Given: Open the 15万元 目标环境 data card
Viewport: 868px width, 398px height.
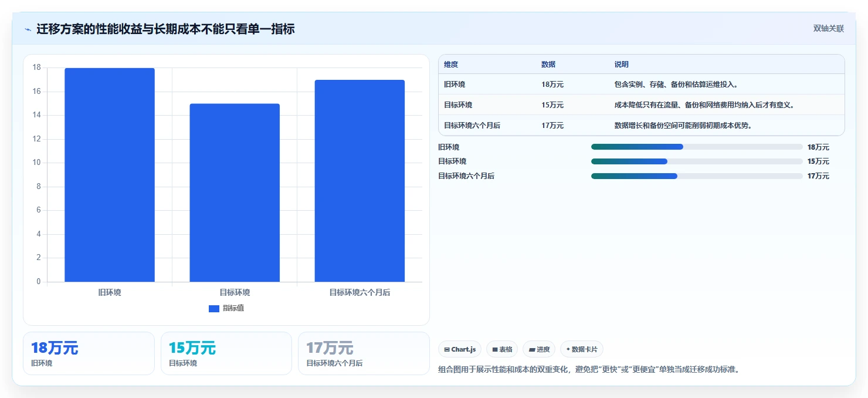Looking at the screenshot, I should coord(226,353).
